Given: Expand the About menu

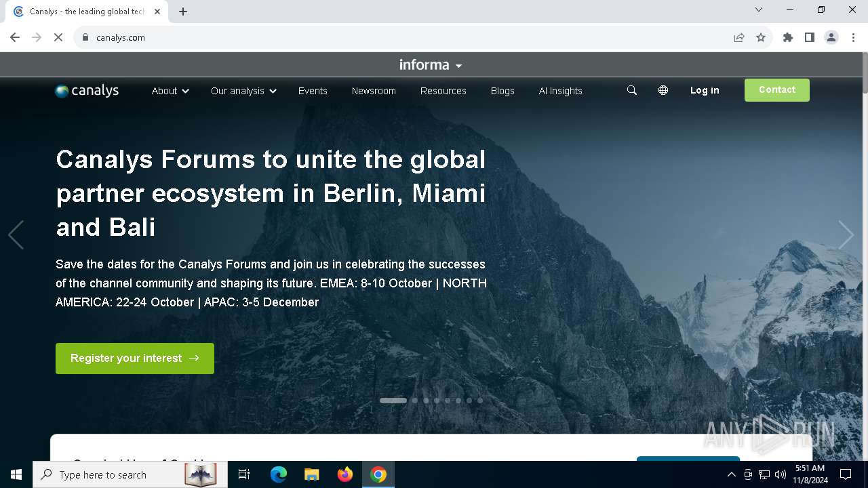Looking at the screenshot, I should point(170,91).
